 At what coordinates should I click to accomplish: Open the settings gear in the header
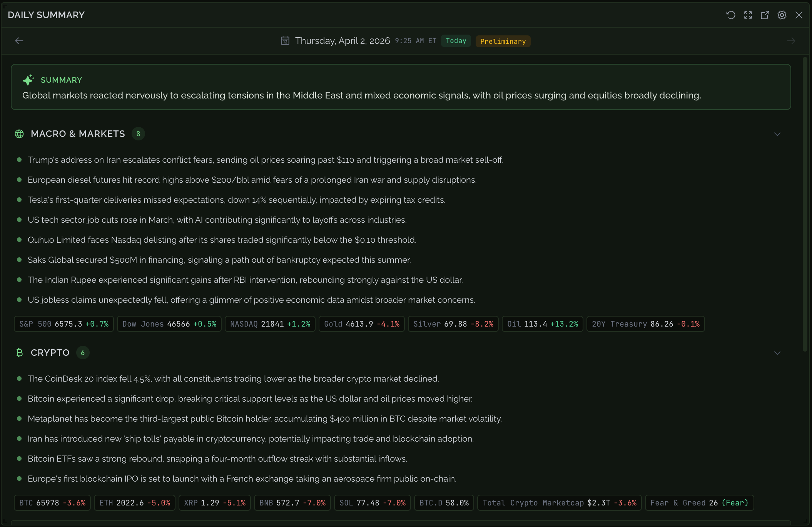(782, 15)
